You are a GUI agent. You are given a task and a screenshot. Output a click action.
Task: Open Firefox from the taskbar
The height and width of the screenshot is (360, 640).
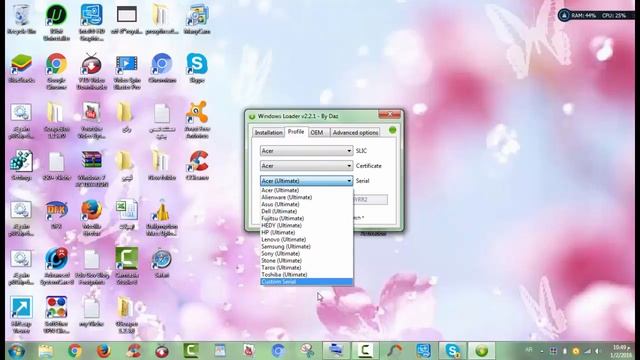[x=104, y=351]
